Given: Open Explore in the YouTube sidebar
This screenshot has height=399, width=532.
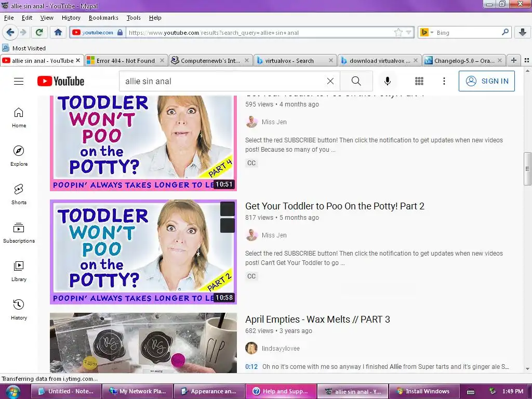Looking at the screenshot, I should 19,156.
